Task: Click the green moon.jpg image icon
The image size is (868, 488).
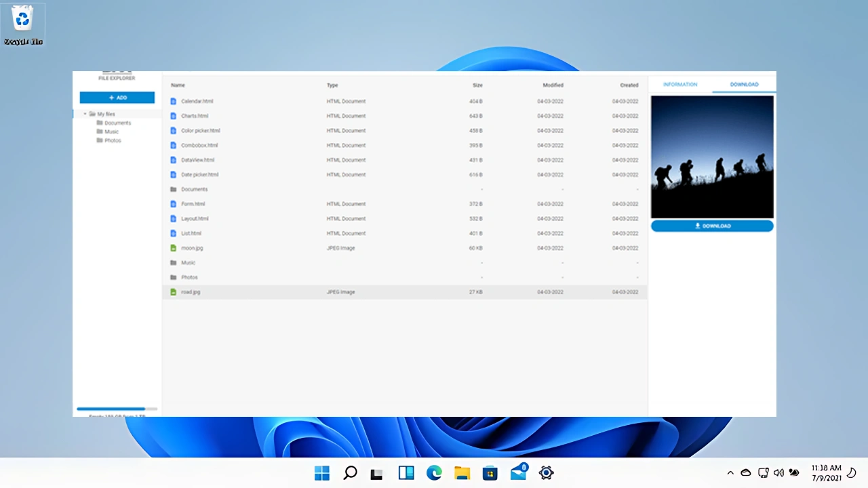Action: [174, 248]
